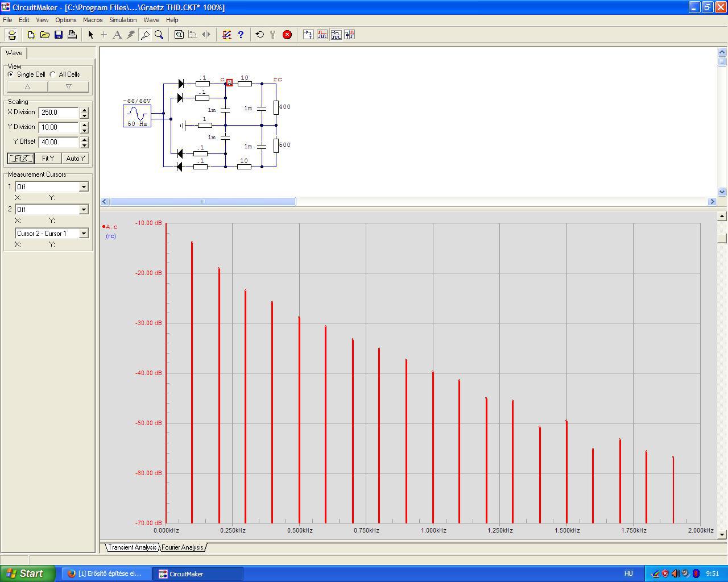Switch to the Fourier Analysis tab
728x582 pixels.
(182, 547)
